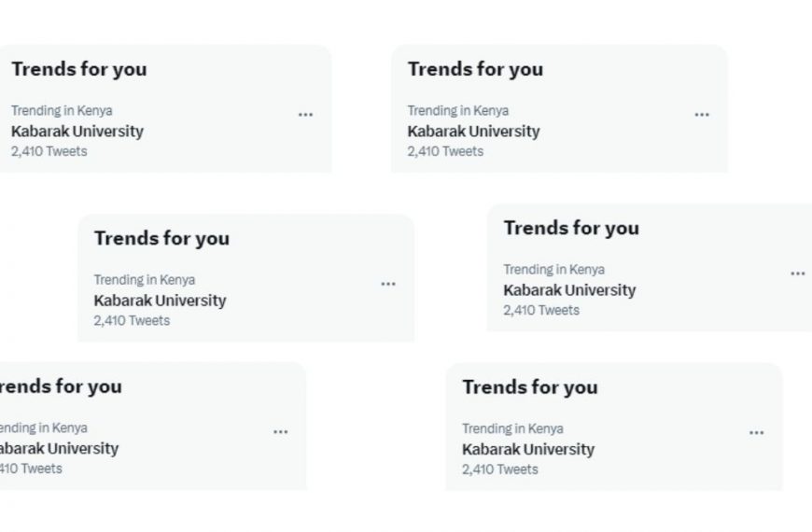Click Trends for you heading in middle-left card
Image resolution: width=812 pixels, height=532 pixels.
(161, 238)
